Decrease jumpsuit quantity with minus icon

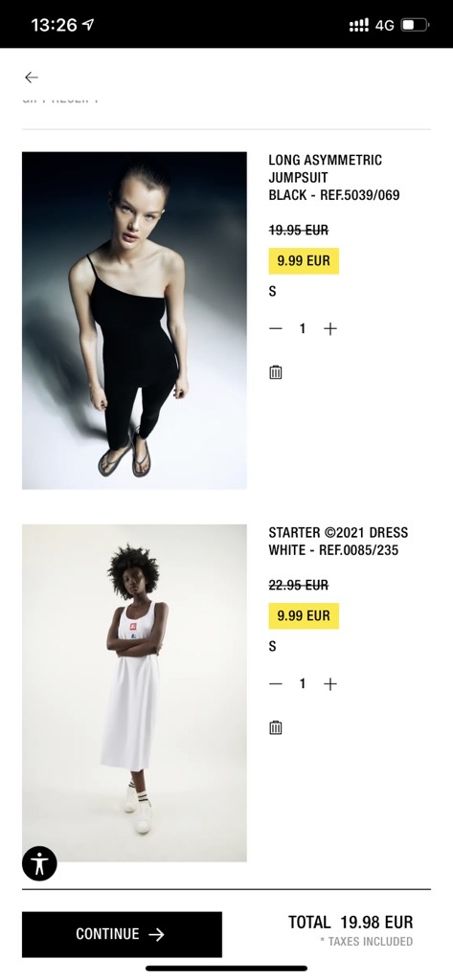pyautogui.click(x=275, y=329)
